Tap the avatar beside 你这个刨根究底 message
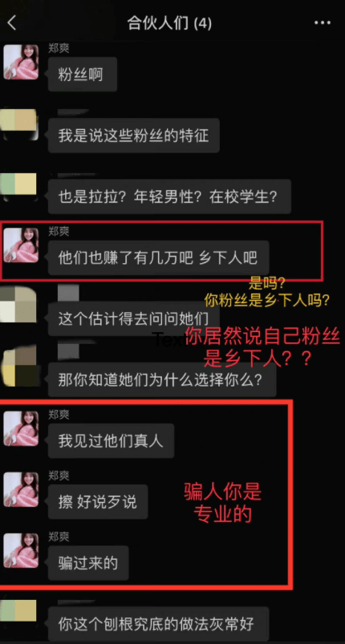This screenshot has width=345, height=644. (19, 611)
